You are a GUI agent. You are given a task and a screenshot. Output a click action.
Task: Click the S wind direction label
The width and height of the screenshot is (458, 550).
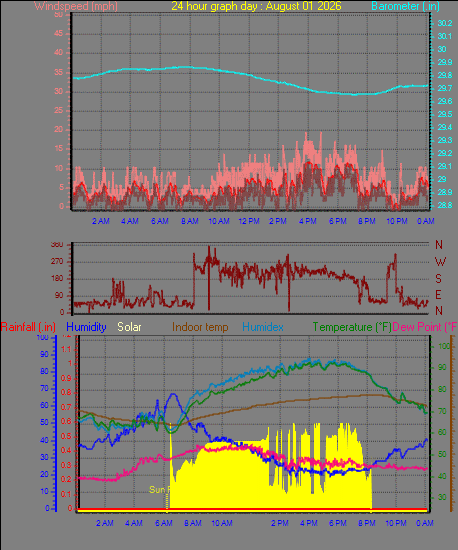(x=438, y=279)
